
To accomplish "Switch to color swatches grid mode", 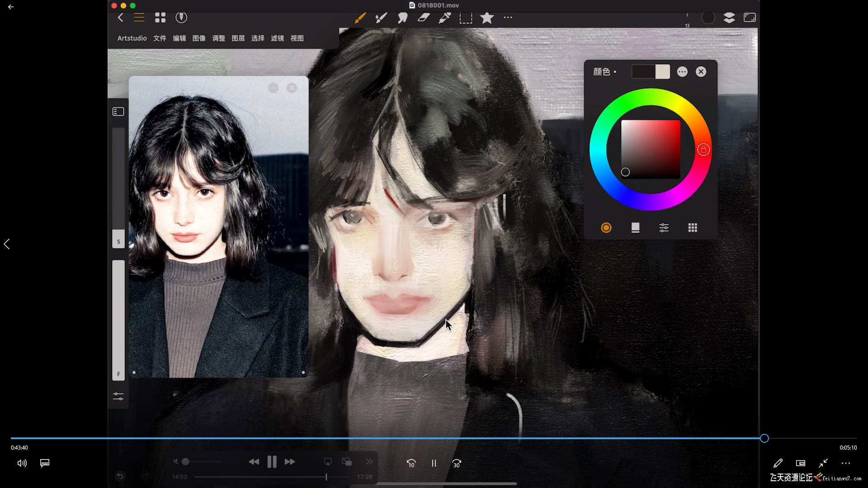I will click(692, 228).
